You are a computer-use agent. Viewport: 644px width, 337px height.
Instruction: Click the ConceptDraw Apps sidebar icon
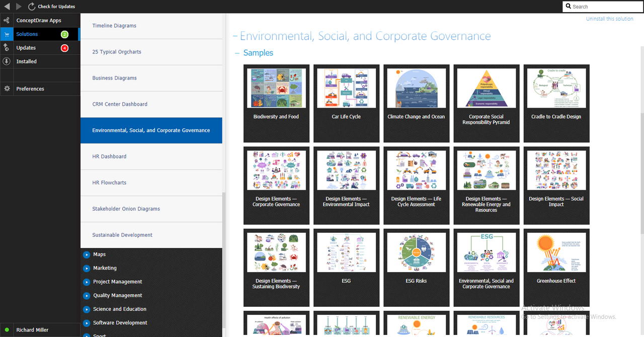click(7, 21)
